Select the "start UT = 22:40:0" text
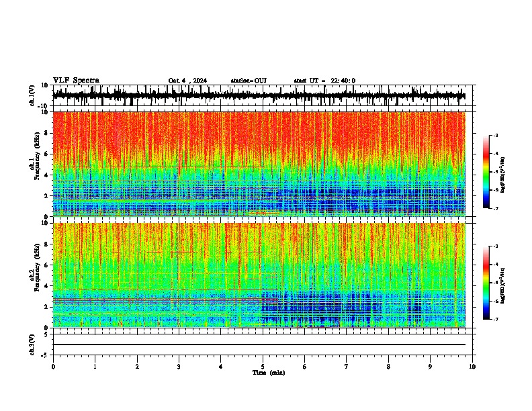Image resolution: width=532 pixels, height=411 pixels. coord(324,81)
